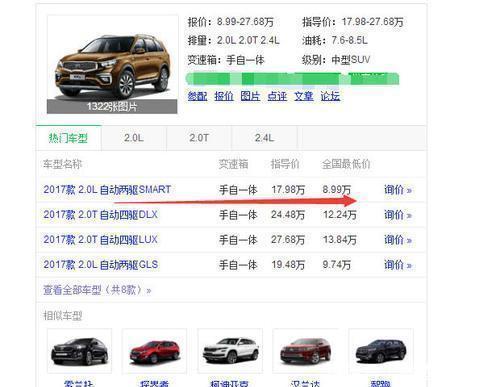Switch to the 热门车型 tab
500x387 pixels.
tap(68, 138)
